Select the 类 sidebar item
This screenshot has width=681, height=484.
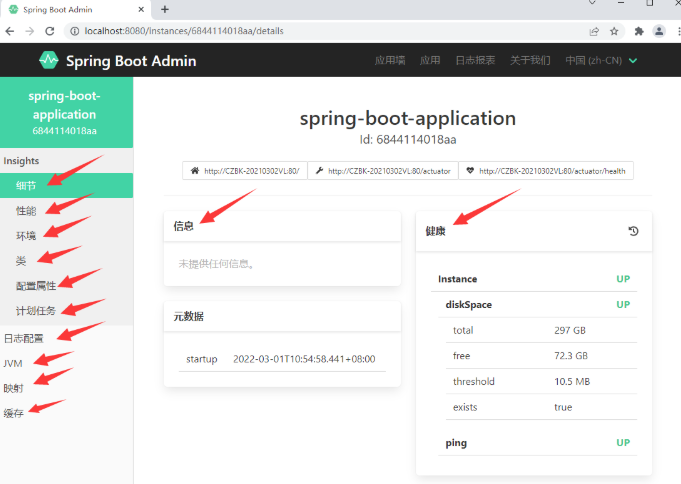pyautogui.click(x=66, y=261)
